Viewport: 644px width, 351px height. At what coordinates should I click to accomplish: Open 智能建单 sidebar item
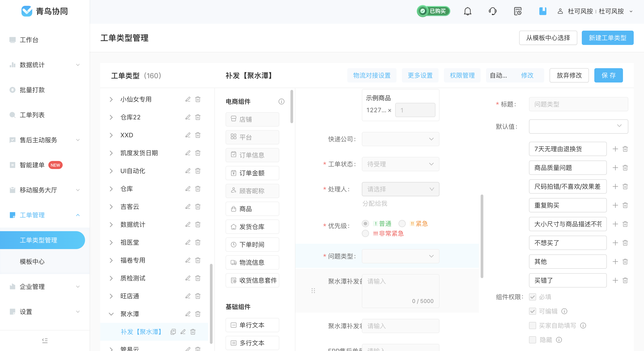point(32,165)
